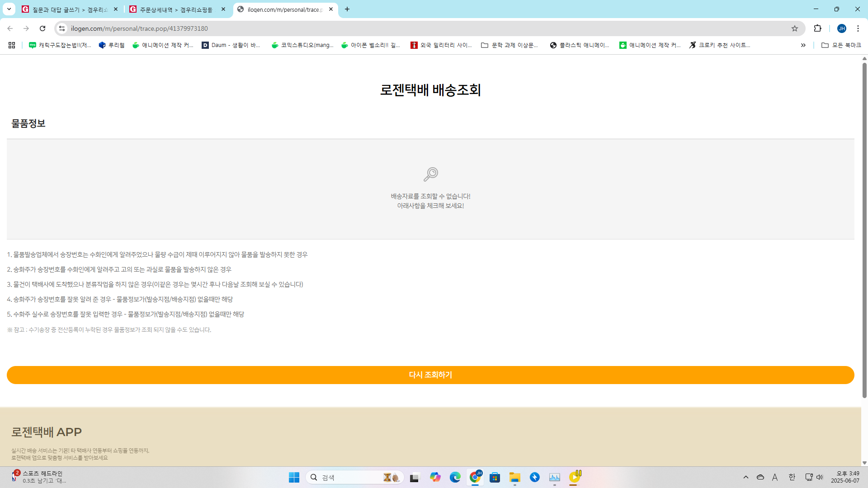Click the magnifier no-result icon

(x=431, y=174)
